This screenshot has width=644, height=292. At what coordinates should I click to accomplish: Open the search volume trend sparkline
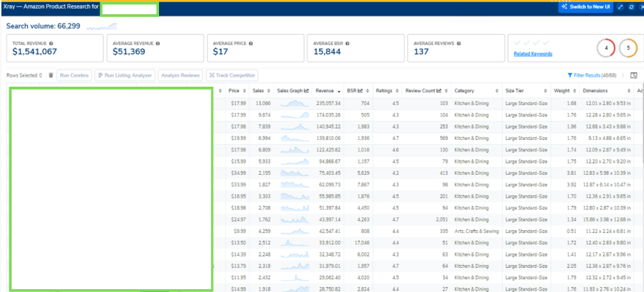pyautogui.click(x=102, y=27)
